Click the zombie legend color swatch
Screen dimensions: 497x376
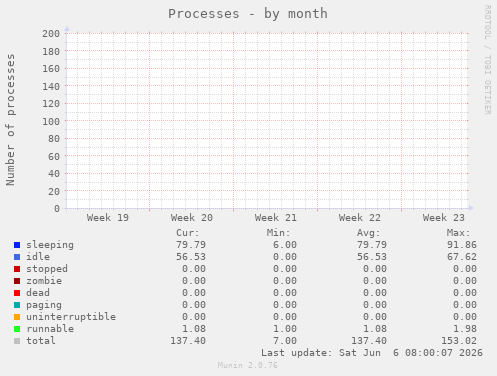click(17, 281)
